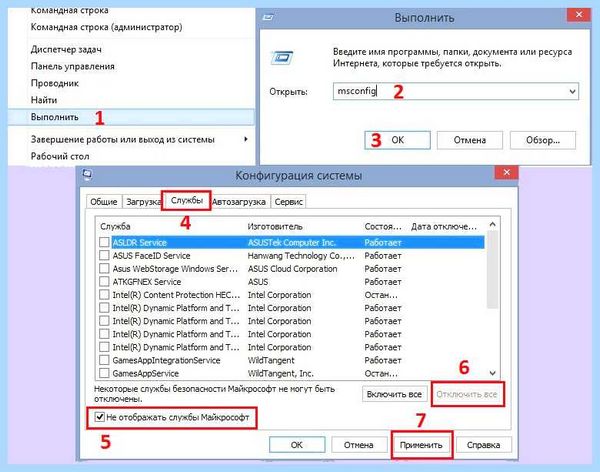
Task: Select Найти in the context menu
Action: 44,100
